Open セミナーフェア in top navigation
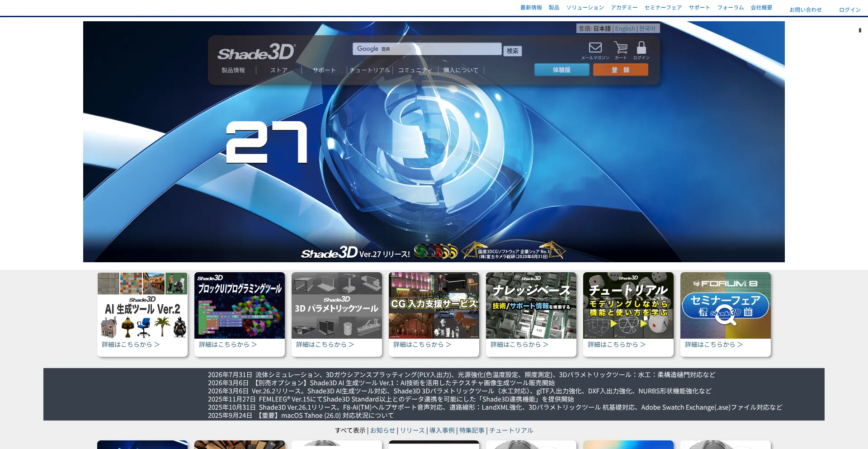Screen dimensions: 868x449 (663, 8)
